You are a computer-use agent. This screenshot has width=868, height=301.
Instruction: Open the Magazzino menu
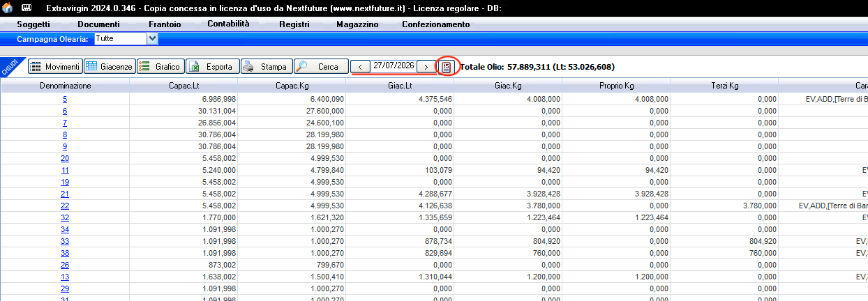pyautogui.click(x=357, y=24)
